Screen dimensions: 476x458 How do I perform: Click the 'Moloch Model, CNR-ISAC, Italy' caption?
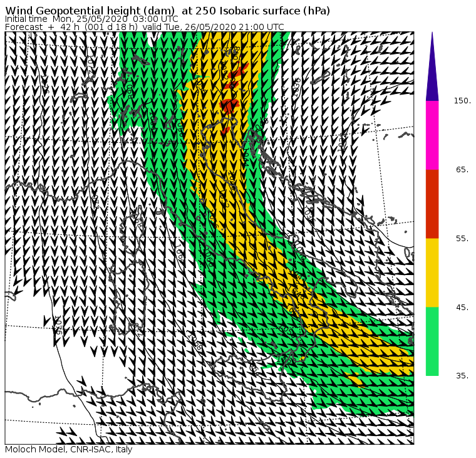point(69,449)
